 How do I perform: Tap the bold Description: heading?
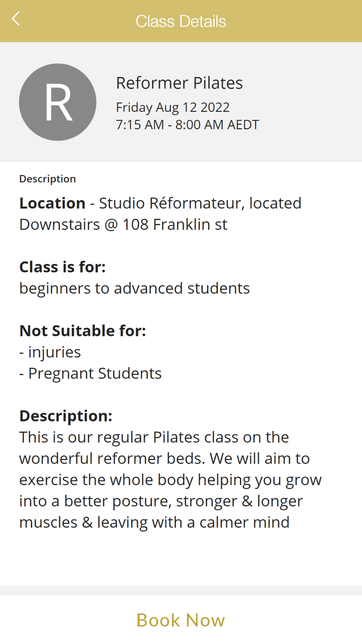tap(66, 416)
